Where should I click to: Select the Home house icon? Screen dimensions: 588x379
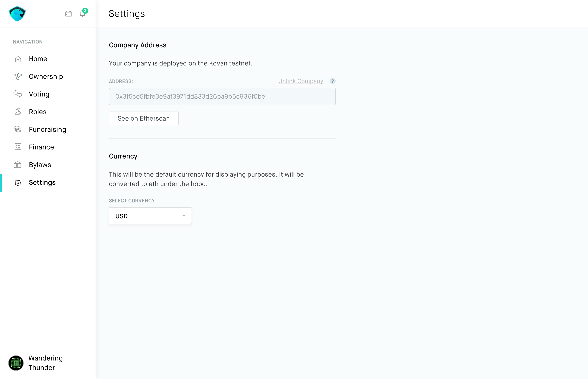click(17, 59)
